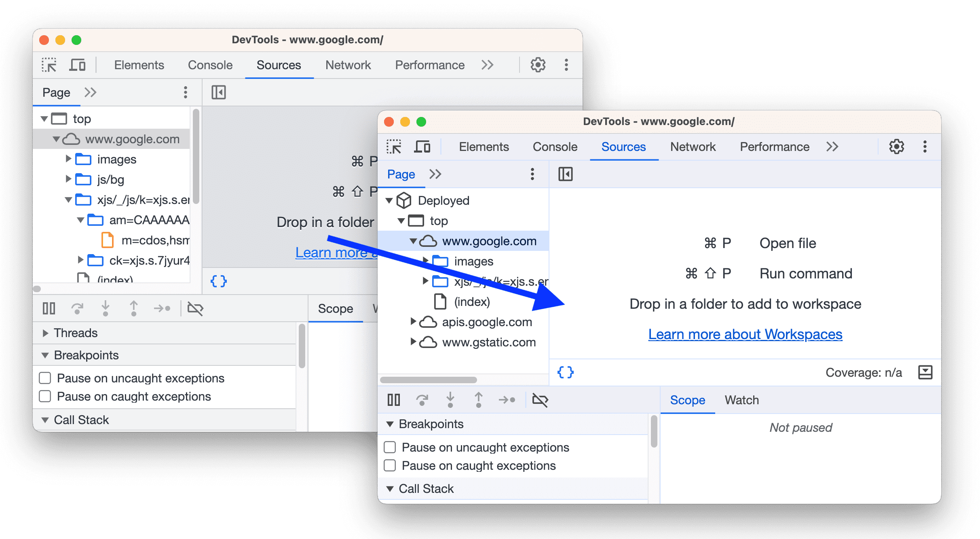Toggle the hide navigator panel icon
This screenshot has width=980, height=539.
(566, 174)
